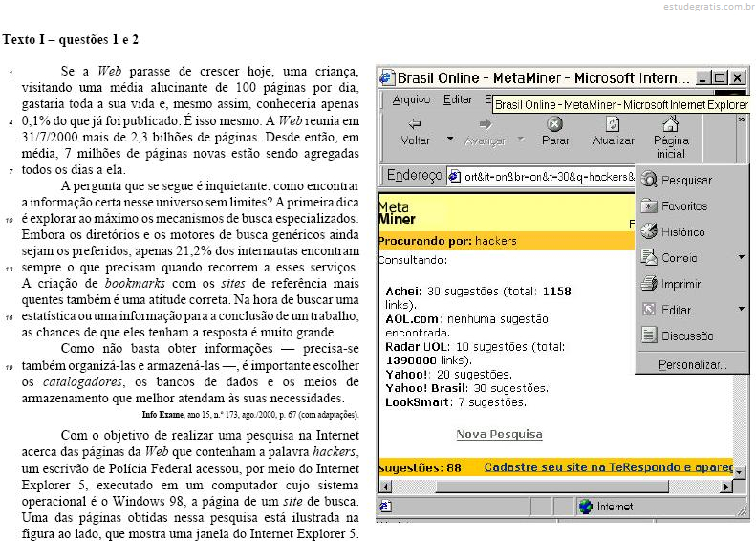Choose Personalizar... in the overflow menu
This screenshot has height=542, width=756.
(692, 365)
